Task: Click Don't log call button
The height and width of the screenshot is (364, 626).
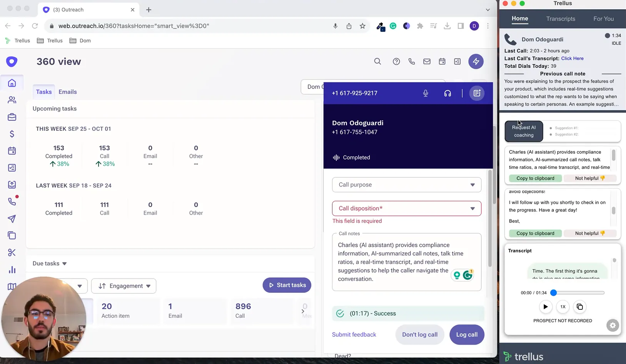Action: pyautogui.click(x=420, y=335)
